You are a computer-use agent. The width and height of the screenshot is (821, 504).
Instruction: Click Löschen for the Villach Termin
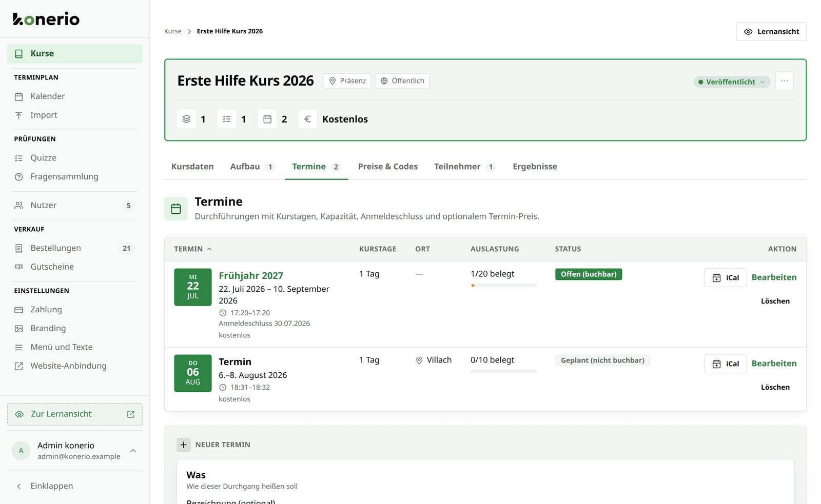click(x=775, y=388)
